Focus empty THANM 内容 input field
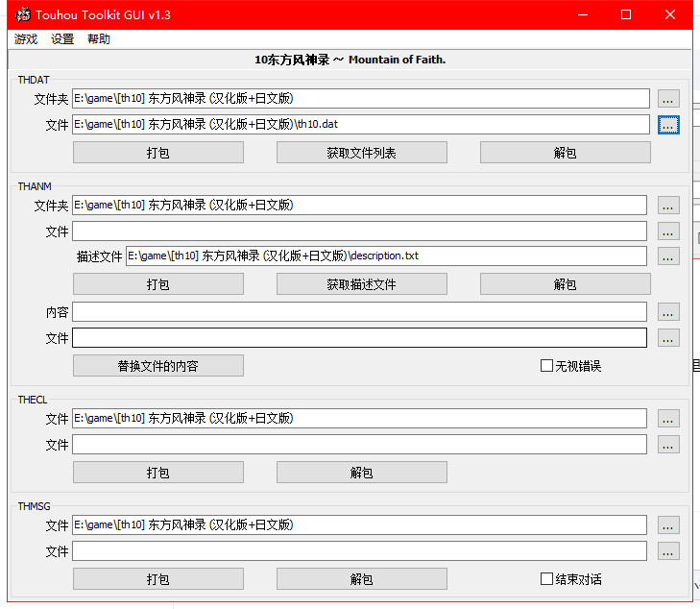The image size is (700, 609). (359, 311)
